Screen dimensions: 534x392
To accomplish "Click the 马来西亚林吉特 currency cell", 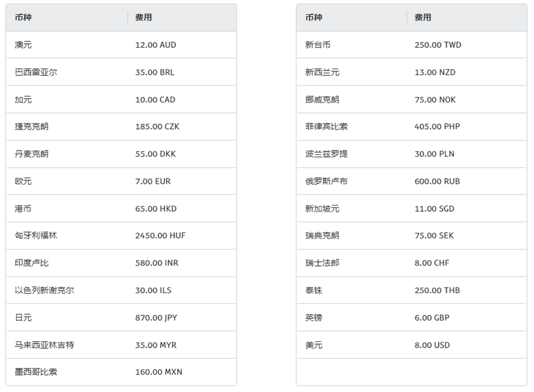I will 44,345.
